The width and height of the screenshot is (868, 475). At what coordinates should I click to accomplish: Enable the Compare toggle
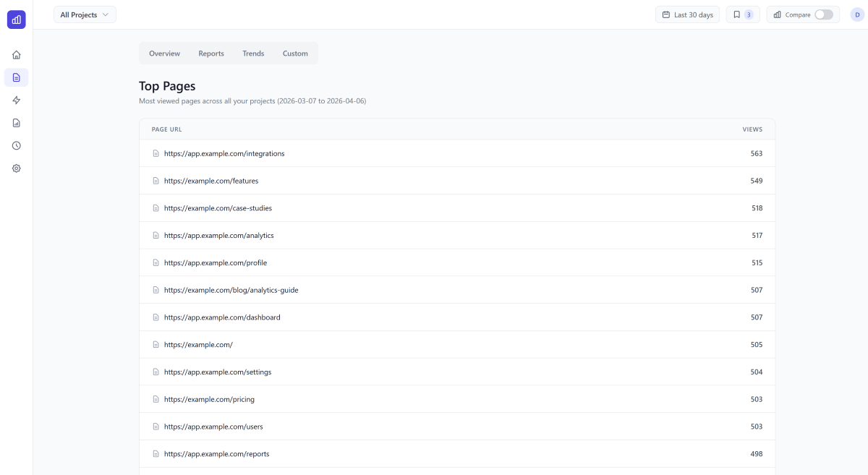point(822,14)
